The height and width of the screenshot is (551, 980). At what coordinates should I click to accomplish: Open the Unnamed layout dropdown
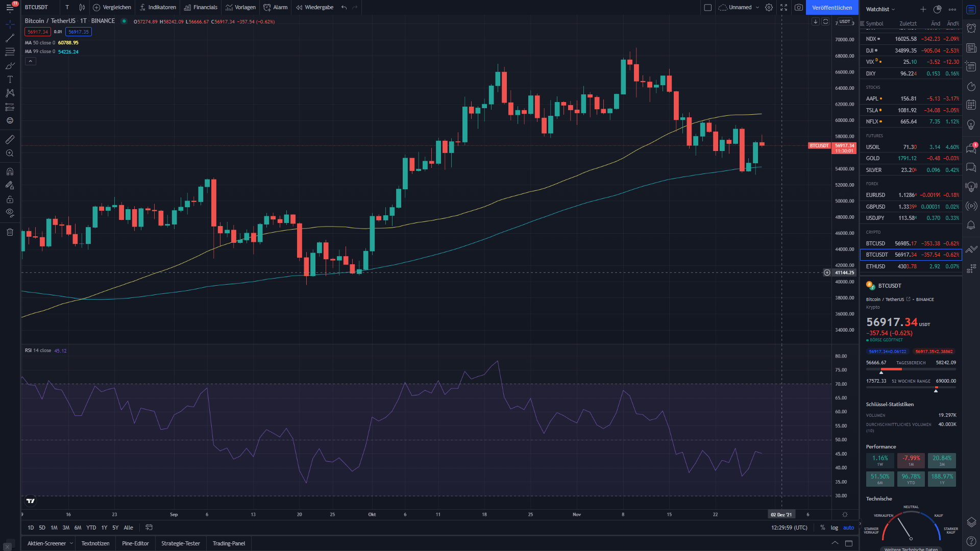pos(740,8)
